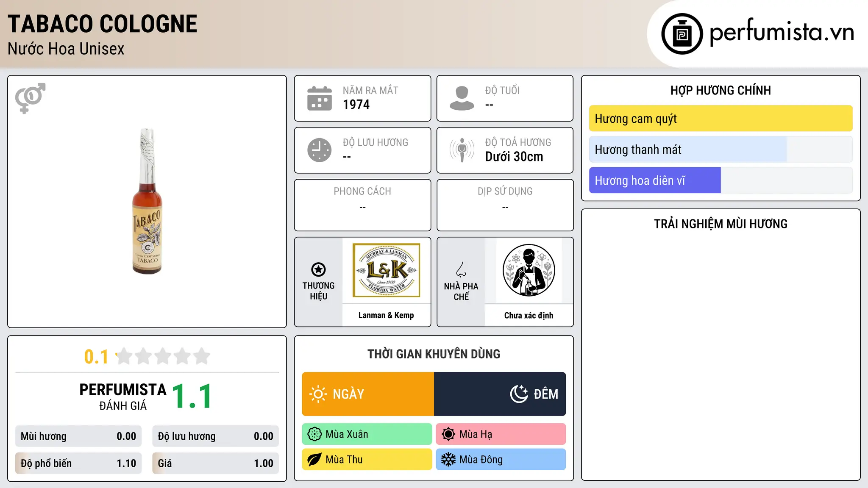This screenshot has width=868, height=488.
Task: Click the Giá score row
Action: tap(216, 463)
